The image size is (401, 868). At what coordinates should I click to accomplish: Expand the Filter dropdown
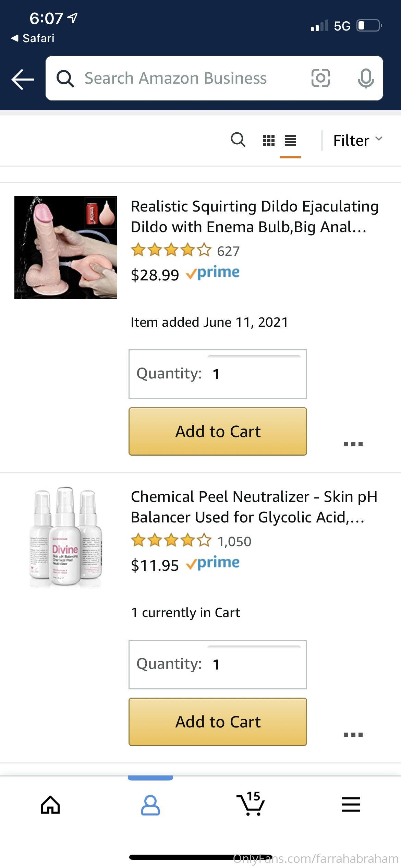pyautogui.click(x=357, y=140)
